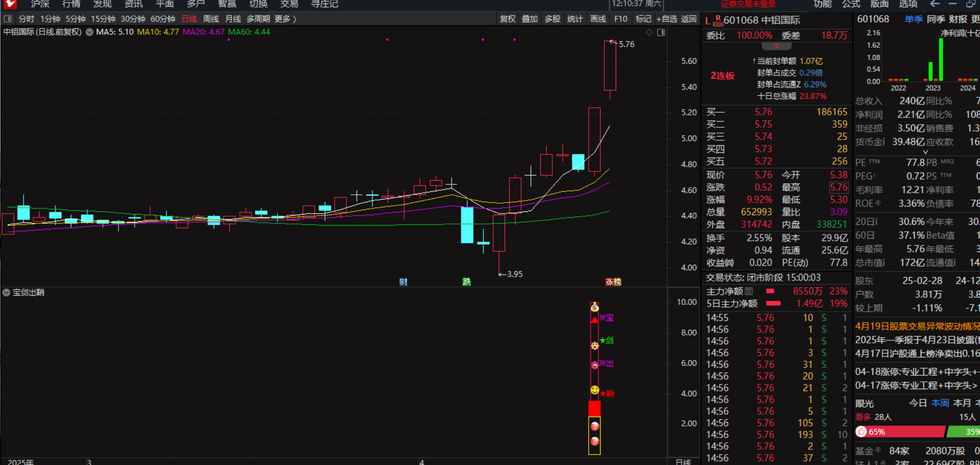Open the indicator dropdown beside 中铝国际(日线.前复权)
The height and width of the screenshot is (465, 980).
[x=89, y=32]
